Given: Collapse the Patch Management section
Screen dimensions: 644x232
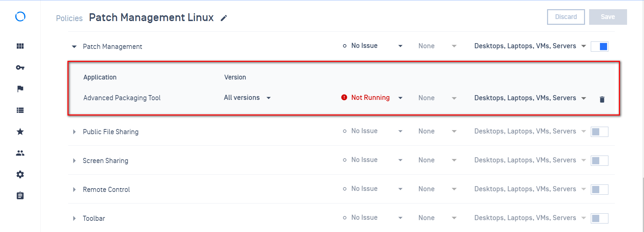Looking at the screenshot, I should pos(74,47).
